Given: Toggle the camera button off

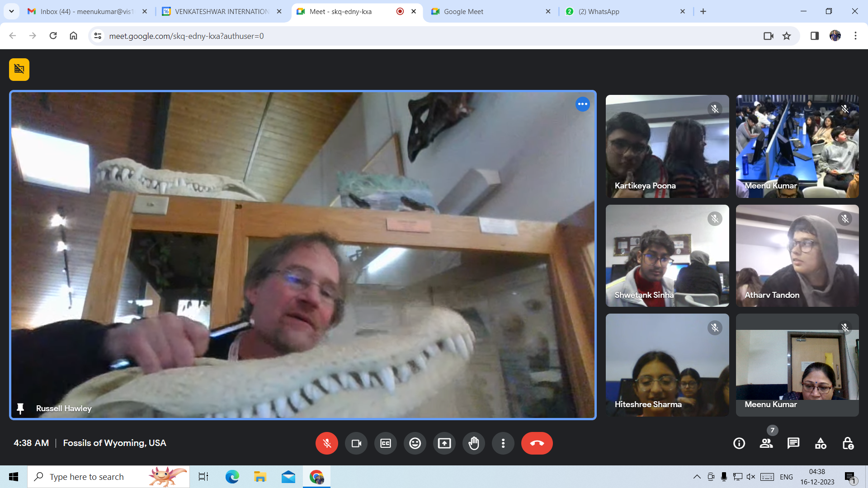Looking at the screenshot, I should [x=356, y=443].
